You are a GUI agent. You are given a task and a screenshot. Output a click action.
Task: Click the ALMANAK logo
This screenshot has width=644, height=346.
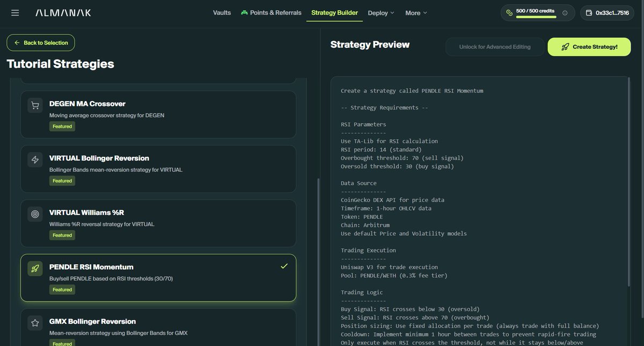[63, 13]
